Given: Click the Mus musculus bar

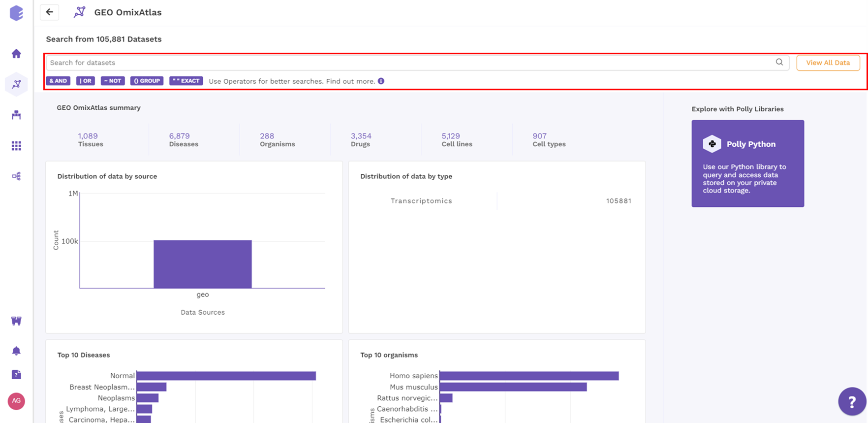Looking at the screenshot, I should click(x=513, y=387).
